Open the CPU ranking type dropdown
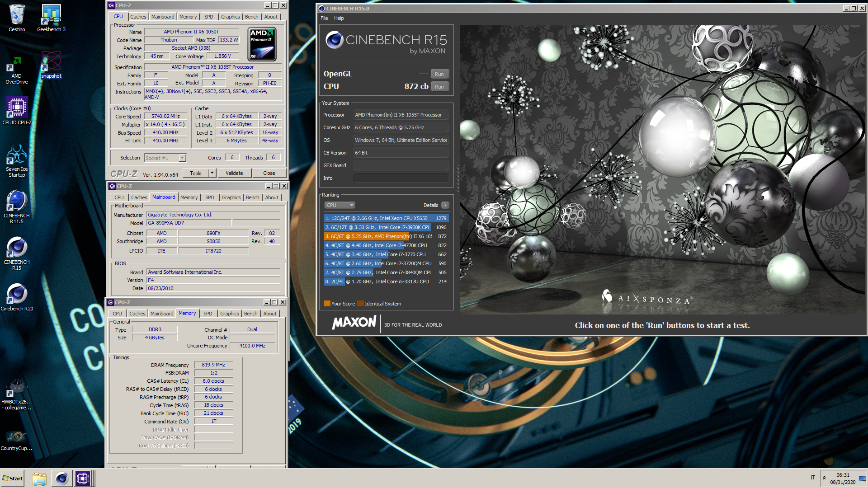Viewport: 868px width, 488px height. point(340,205)
